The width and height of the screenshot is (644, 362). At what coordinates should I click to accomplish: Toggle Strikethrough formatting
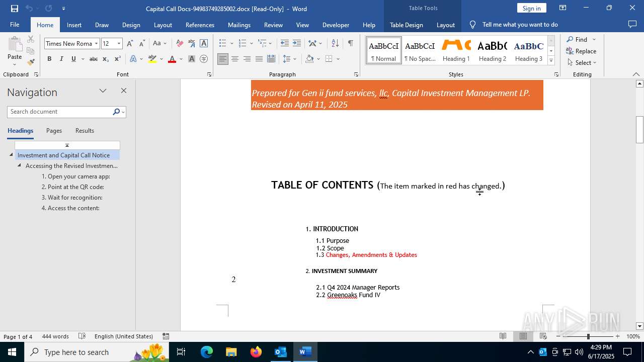tap(93, 59)
